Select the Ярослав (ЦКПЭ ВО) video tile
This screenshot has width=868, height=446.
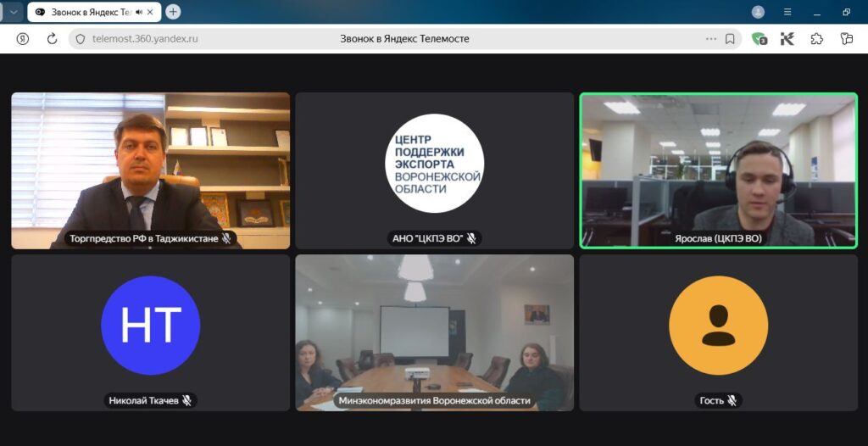tap(718, 170)
